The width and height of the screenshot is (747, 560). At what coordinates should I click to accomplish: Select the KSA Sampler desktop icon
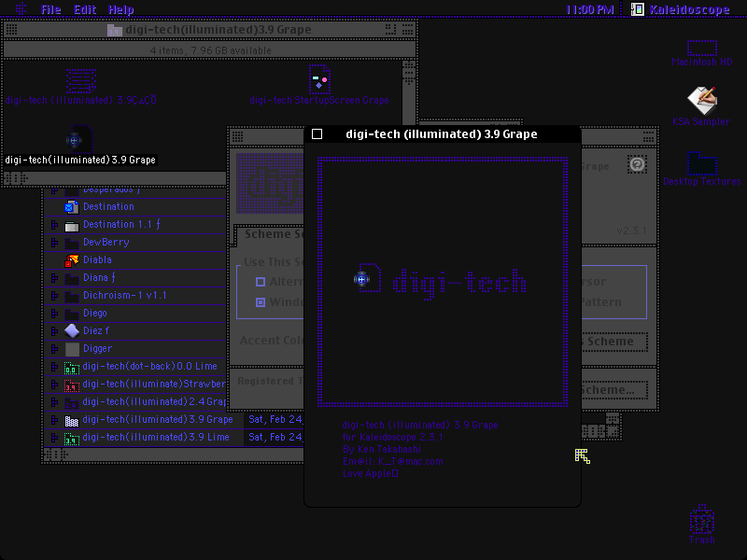pos(702,100)
